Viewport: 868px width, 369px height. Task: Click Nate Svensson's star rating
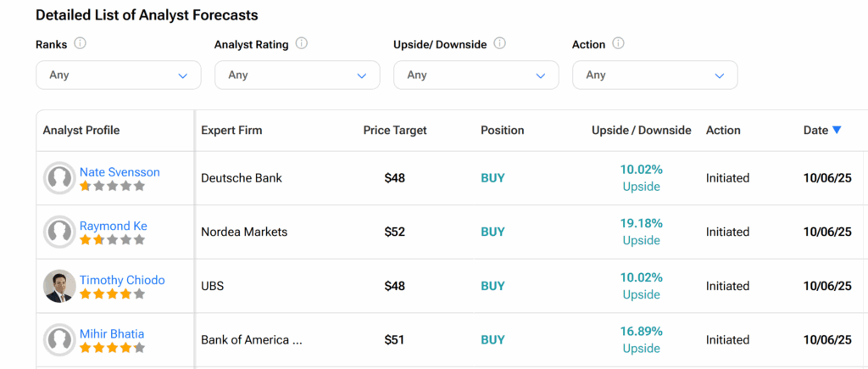click(x=113, y=186)
